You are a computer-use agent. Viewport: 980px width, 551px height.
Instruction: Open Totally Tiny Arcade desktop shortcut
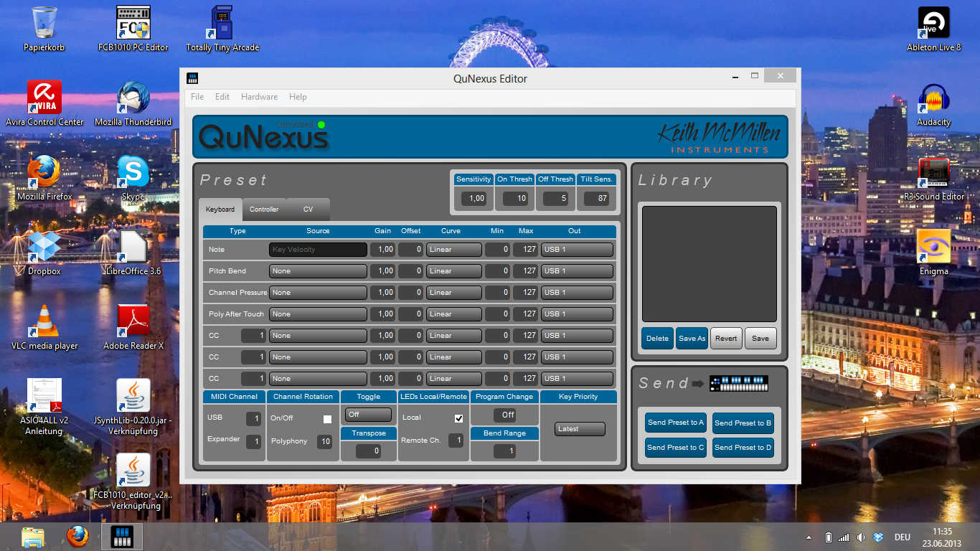(222, 29)
